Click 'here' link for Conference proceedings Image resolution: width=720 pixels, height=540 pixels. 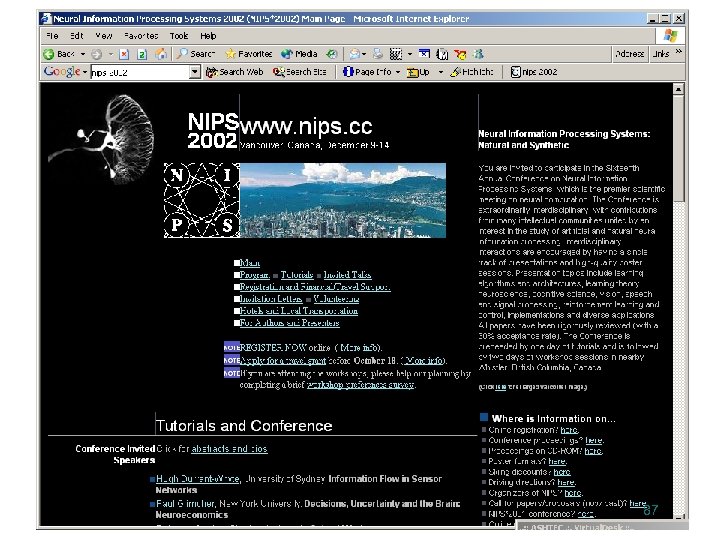[594, 440]
